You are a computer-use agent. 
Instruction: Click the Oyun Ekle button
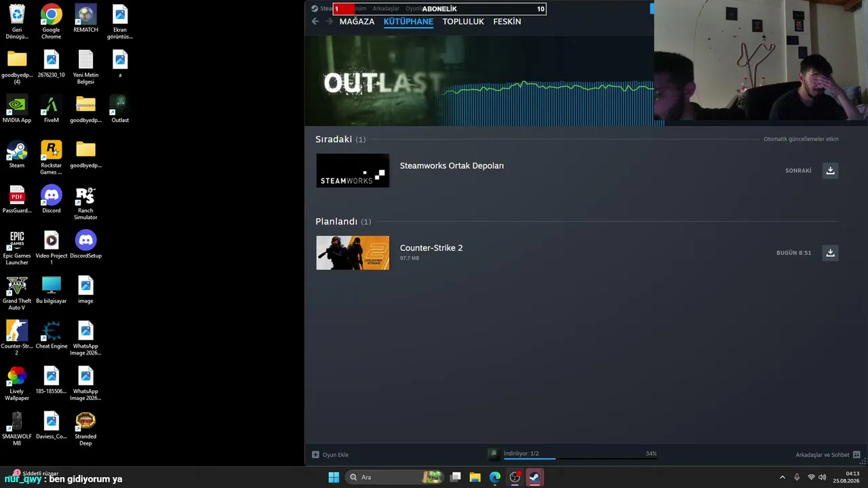(330, 454)
